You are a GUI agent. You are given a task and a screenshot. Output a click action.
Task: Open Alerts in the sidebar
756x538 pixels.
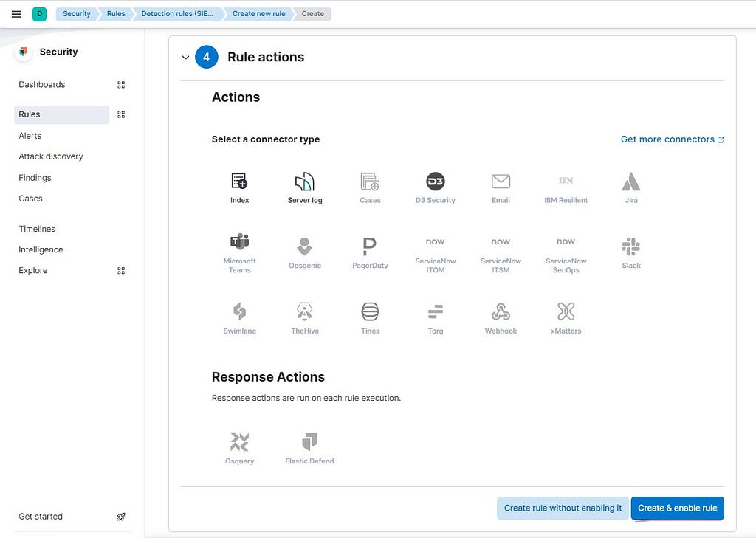(x=30, y=136)
